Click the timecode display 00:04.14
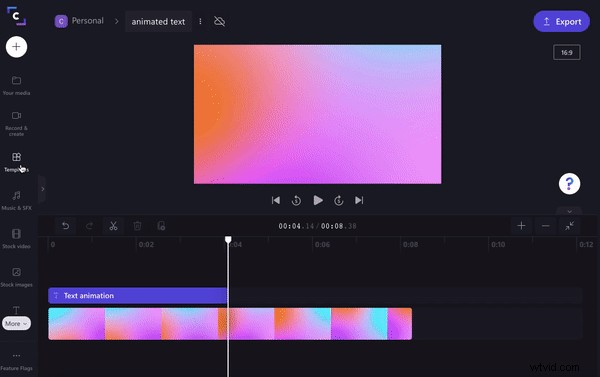The width and height of the screenshot is (600, 377). click(x=296, y=226)
